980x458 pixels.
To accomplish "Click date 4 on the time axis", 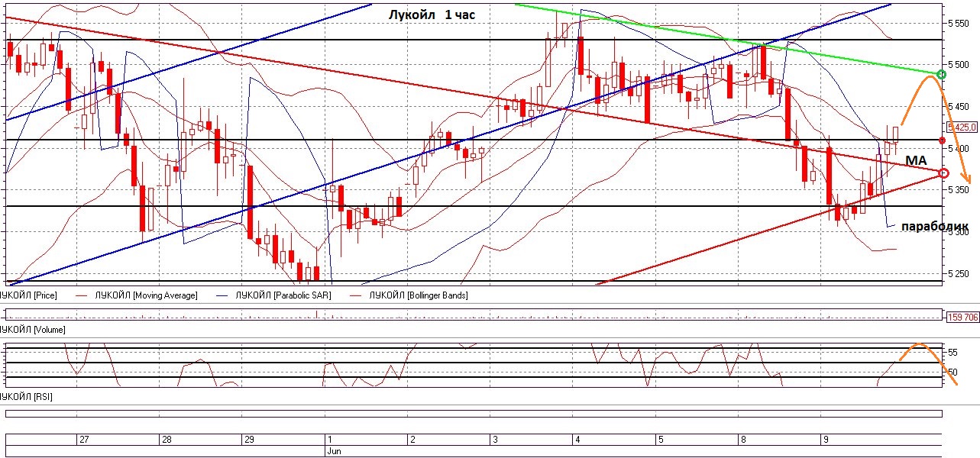I will [577, 440].
